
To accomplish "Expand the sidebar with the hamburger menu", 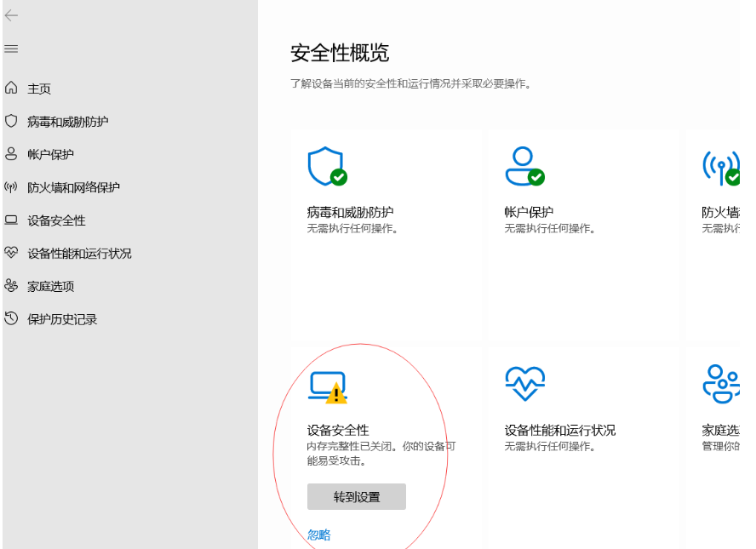I will point(11,49).
